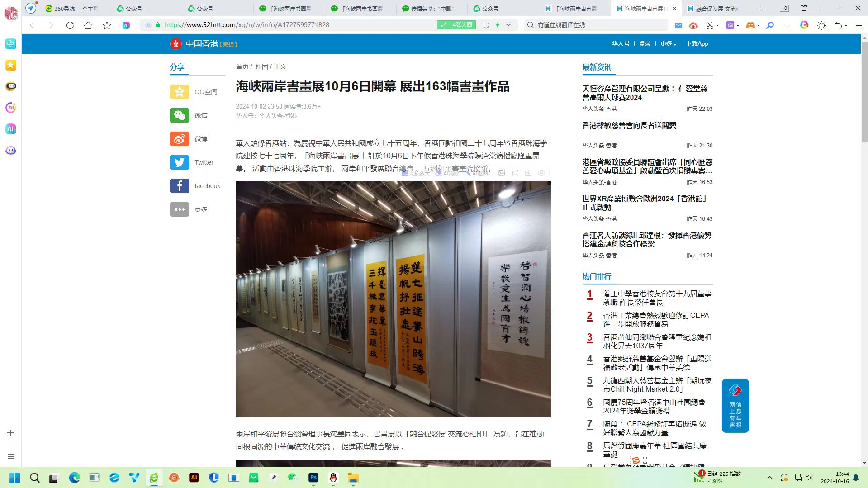Expand game extension dropdown arrow
The width and height of the screenshot is (868, 488).
click(758, 26)
